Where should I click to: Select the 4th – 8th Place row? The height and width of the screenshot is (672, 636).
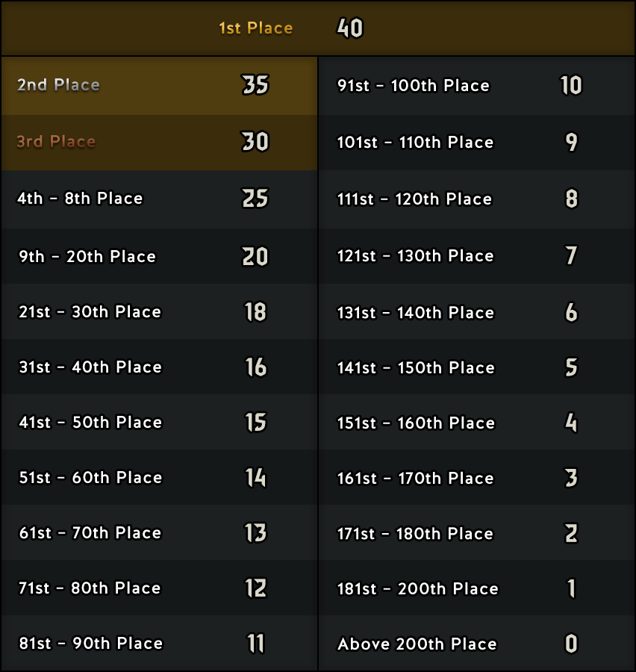point(160,199)
